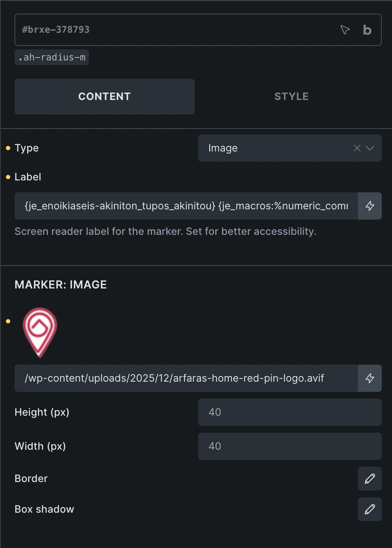Click the element selector pointer icon

coord(345,30)
